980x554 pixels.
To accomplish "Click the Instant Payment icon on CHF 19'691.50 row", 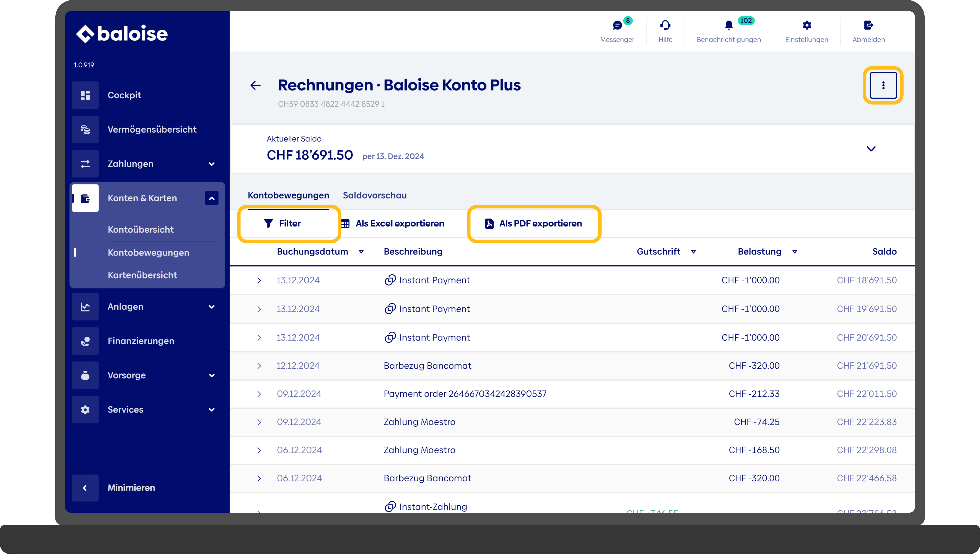I will 390,309.
